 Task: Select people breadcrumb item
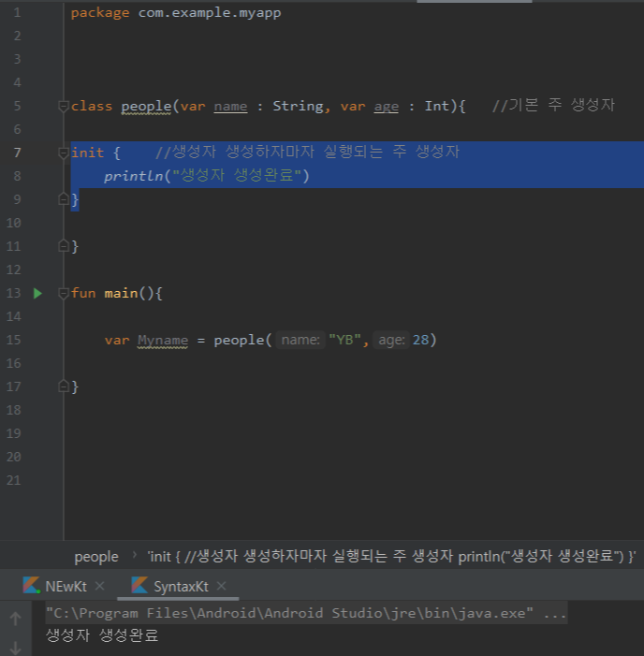96,557
